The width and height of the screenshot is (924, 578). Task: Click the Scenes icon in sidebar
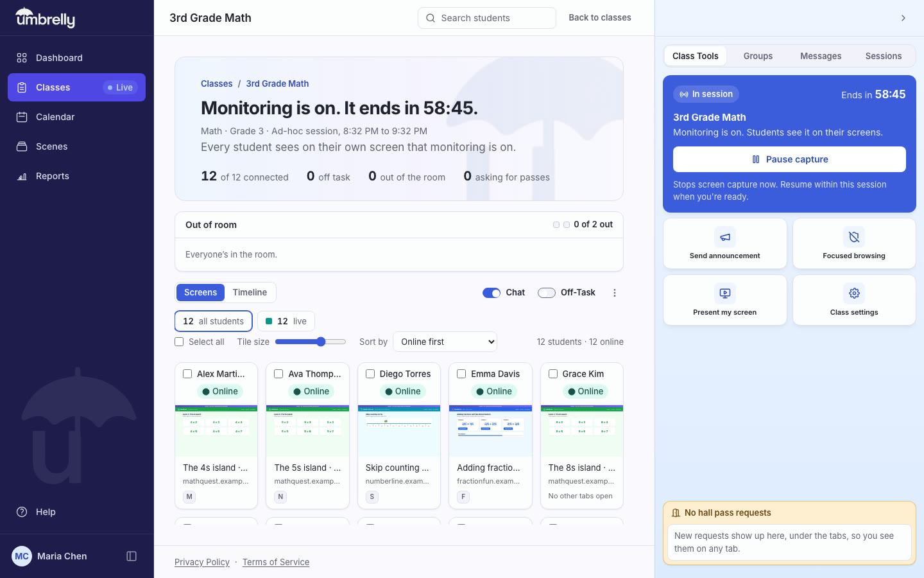tap(22, 146)
